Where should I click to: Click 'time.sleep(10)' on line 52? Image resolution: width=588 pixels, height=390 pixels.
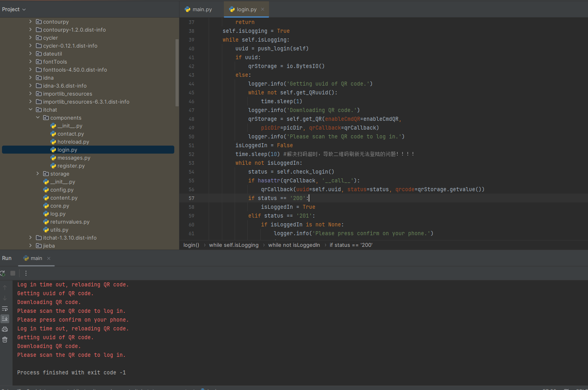(257, 154)
